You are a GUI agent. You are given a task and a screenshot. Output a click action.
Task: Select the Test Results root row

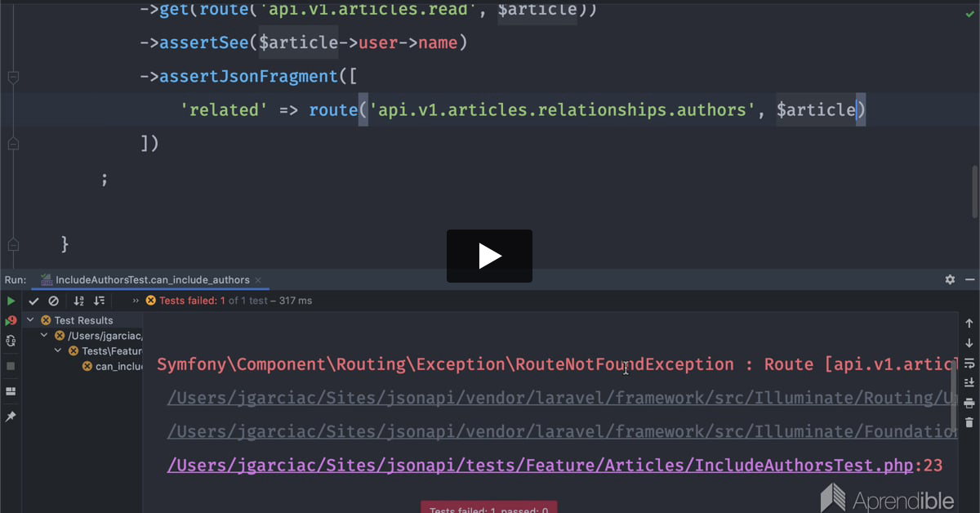pos(83,320)
